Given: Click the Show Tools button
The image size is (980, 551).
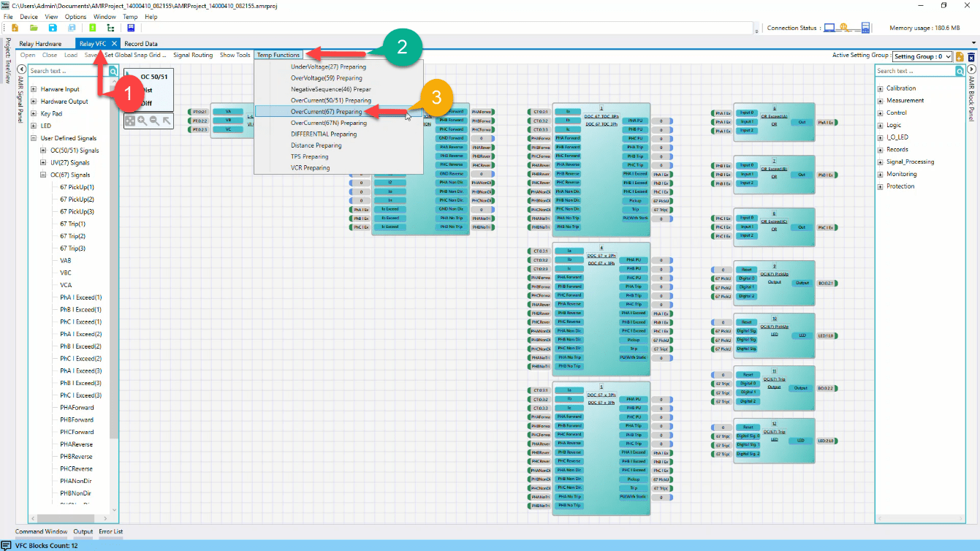Looking at the screenshot, I should (x=235, y=55).
